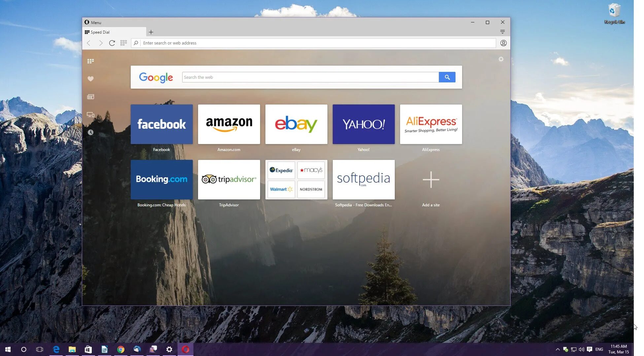Image resolution: width=644 pixels, height=356 pixels.
Task: Open the Windows Start menu
Action: pyautogui.click(x=8, y=349)
